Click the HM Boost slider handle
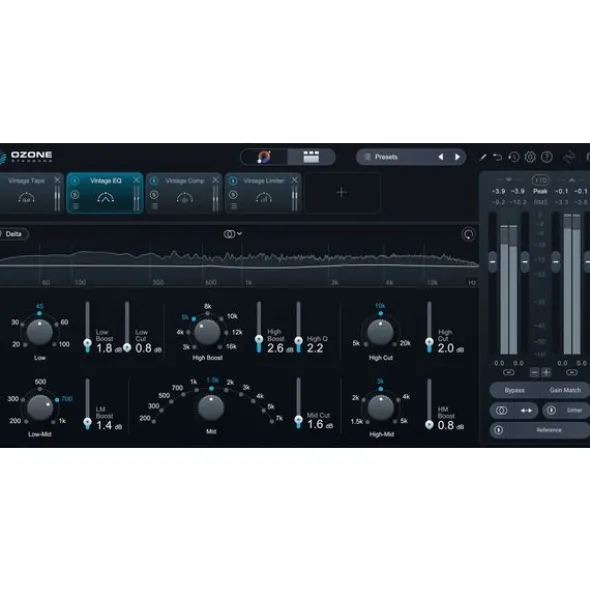 tap(429, 425)
